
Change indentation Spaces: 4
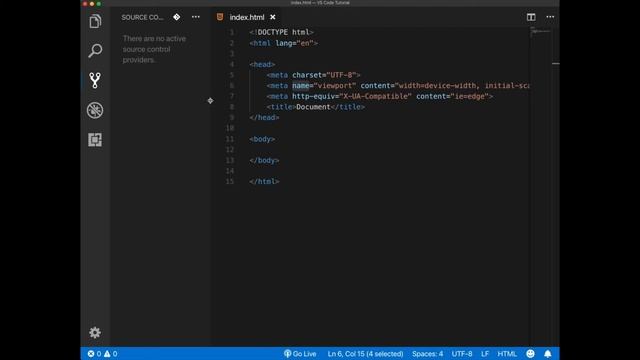click(427, 354)
